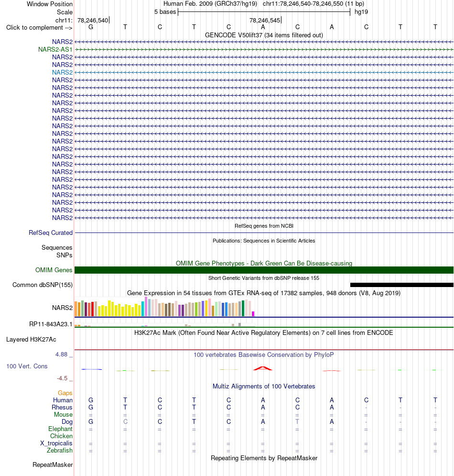The height and width of the screenshot is (476, 454).
Task: Click the Window Position label
Action: [x=49, y=4]
